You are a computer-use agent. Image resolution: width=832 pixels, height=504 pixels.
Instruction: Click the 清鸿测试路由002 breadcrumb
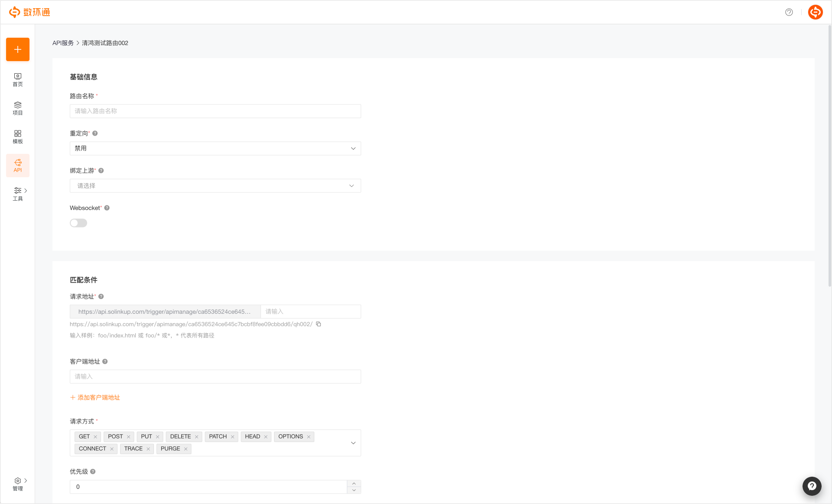coord(105,43)
